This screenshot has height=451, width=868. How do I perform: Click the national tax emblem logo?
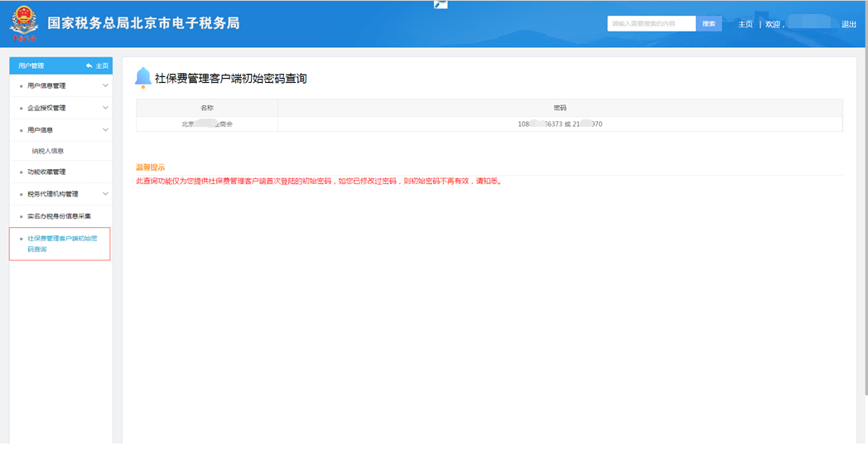click(x=24, y=23)
